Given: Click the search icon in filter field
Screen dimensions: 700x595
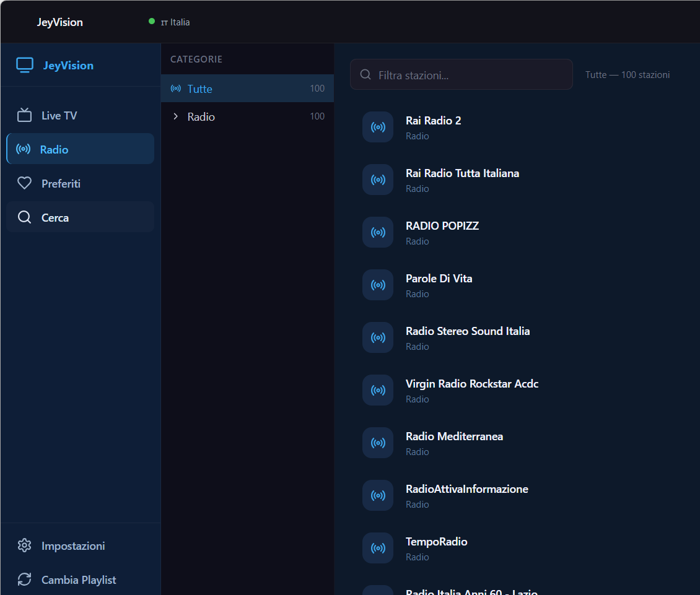Looking at the screenshot, I should [x=365, y=74].
